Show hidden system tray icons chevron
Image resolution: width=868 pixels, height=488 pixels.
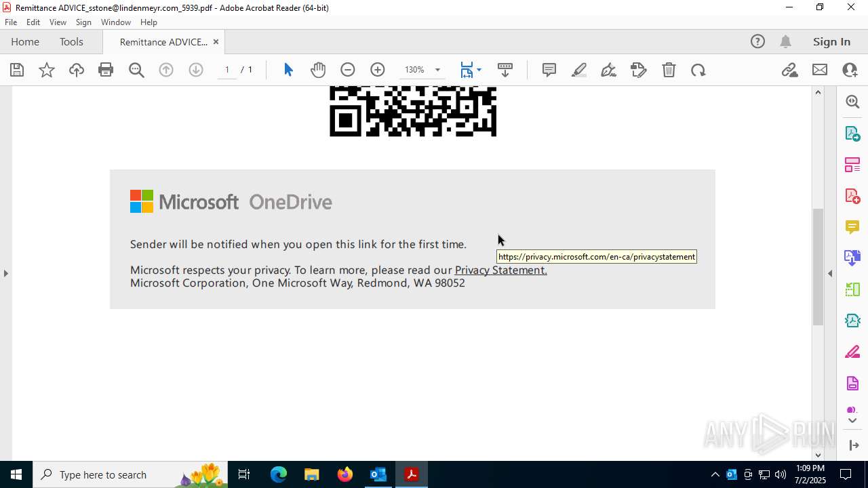715,474
